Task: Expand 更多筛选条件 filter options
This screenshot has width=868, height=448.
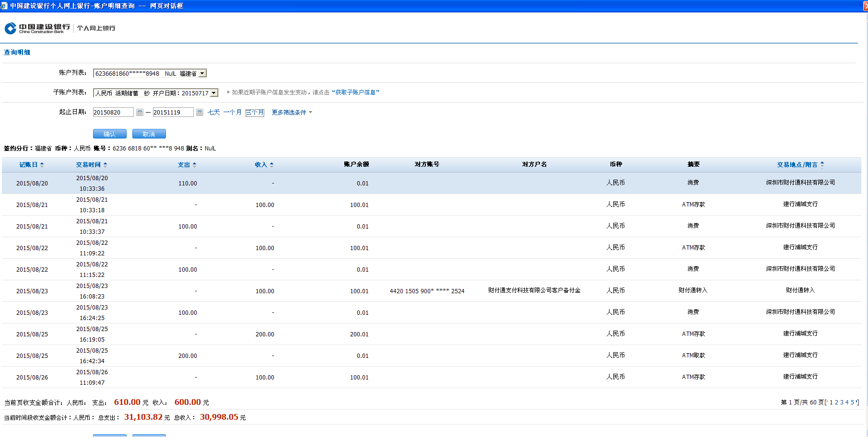Action: (292, 113)
